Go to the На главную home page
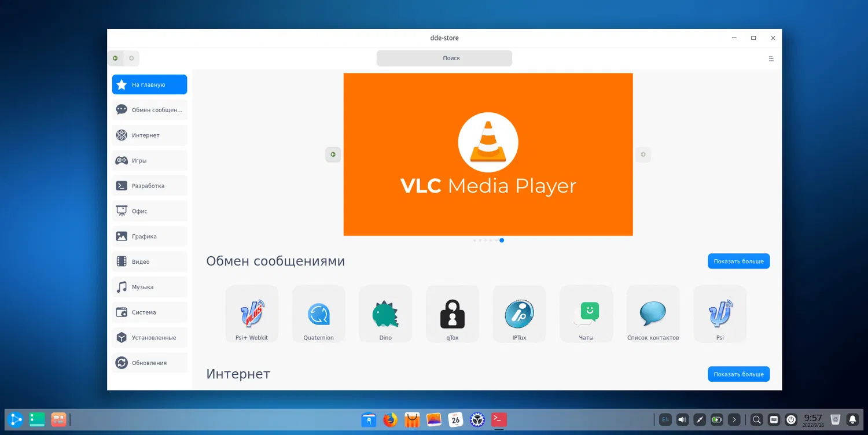The height and width of the screenshot is (435, 868). pos(149,84)
